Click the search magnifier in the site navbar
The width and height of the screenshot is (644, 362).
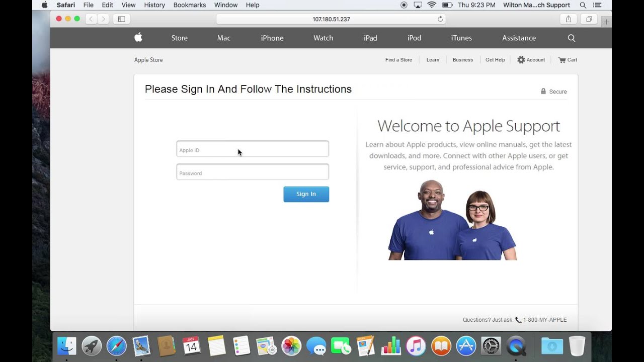tap(571, 38)
